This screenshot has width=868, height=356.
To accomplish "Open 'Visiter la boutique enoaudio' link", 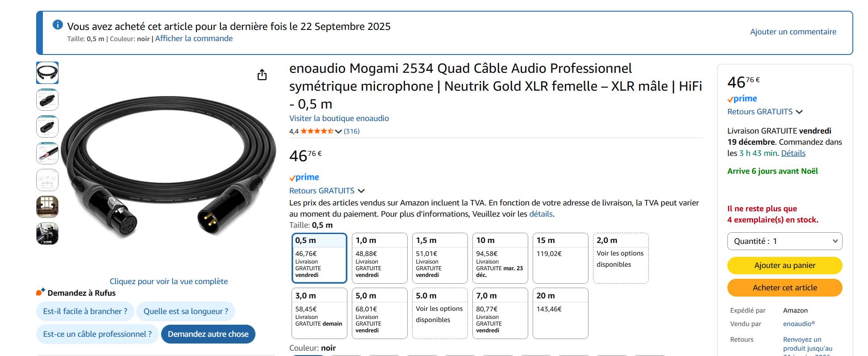I will pos(339,118).
